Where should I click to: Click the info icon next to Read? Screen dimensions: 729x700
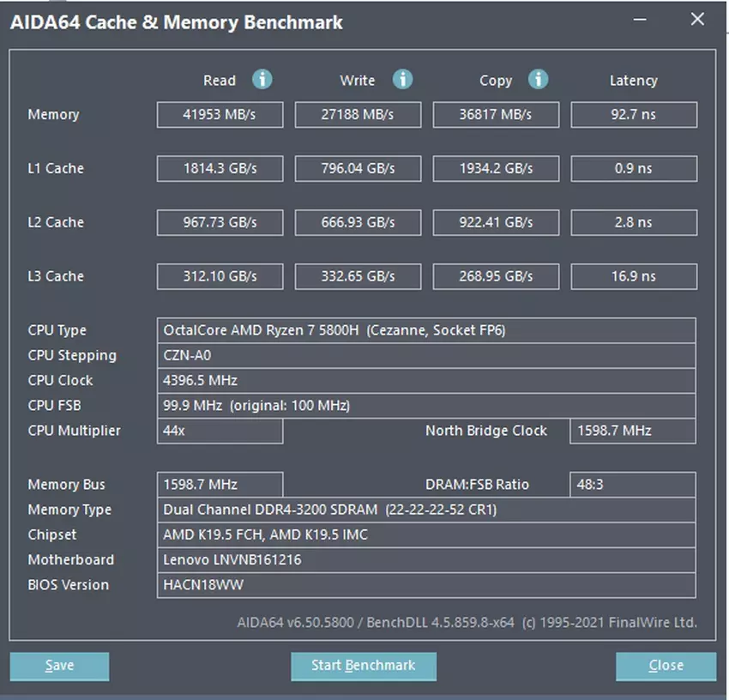262,80
